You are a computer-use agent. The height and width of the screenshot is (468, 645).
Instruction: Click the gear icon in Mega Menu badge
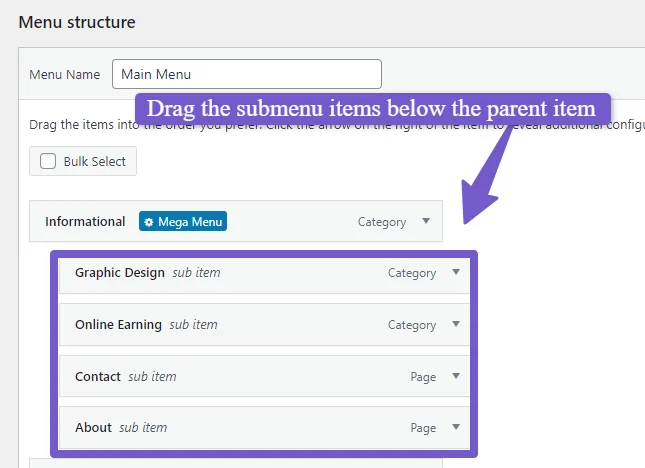pos(149,222)
